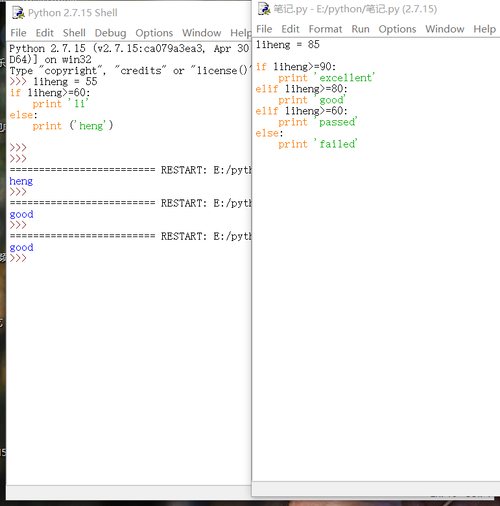Open Help menu in 笔记.py editor
Viewport: 500px width, 506px height.
pos(485,29)
